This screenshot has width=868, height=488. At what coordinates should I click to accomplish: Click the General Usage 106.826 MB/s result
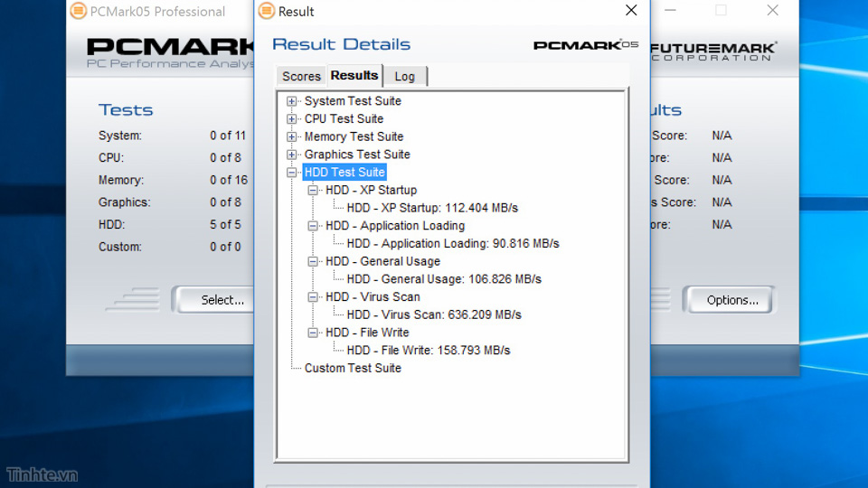coord(444,279)
